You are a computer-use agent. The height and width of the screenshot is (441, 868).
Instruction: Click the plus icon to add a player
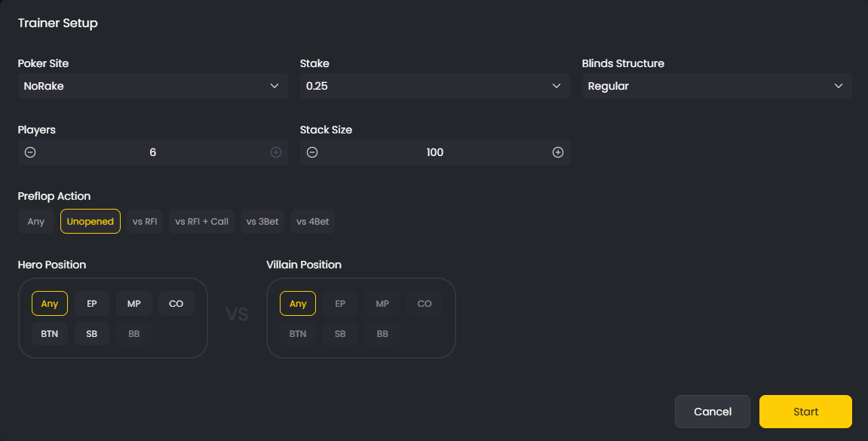coord(275,152)
